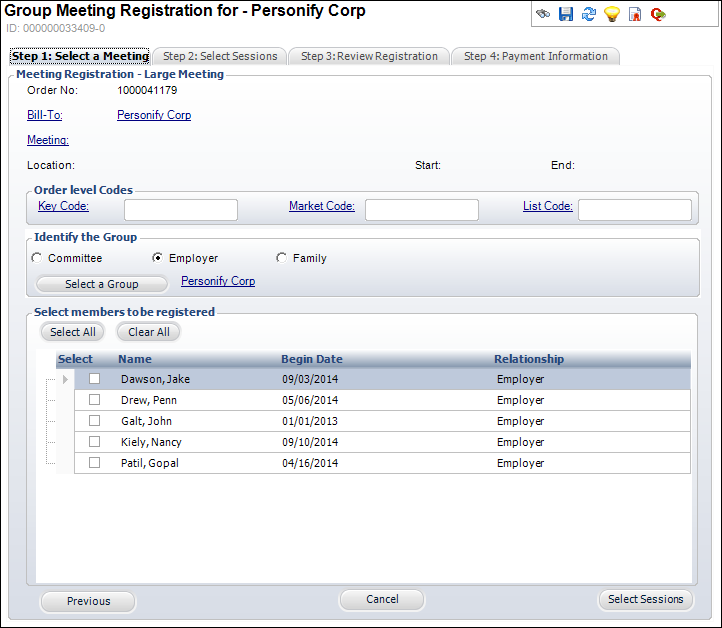Click the Market Code link

pyautogui.click(x=322, y=206)
